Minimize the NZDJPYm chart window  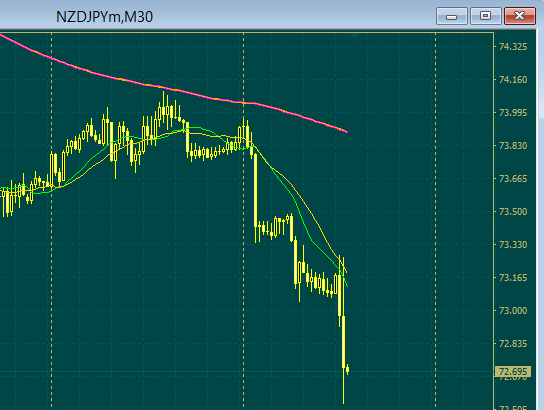451,16
